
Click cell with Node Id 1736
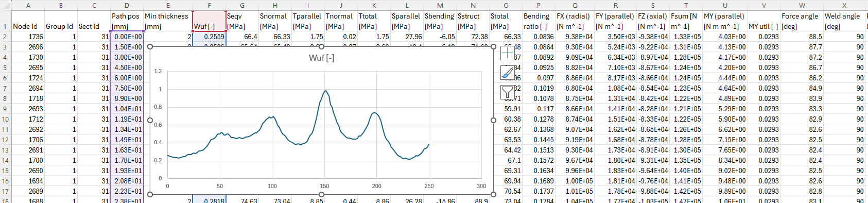[x=28, y=37]
